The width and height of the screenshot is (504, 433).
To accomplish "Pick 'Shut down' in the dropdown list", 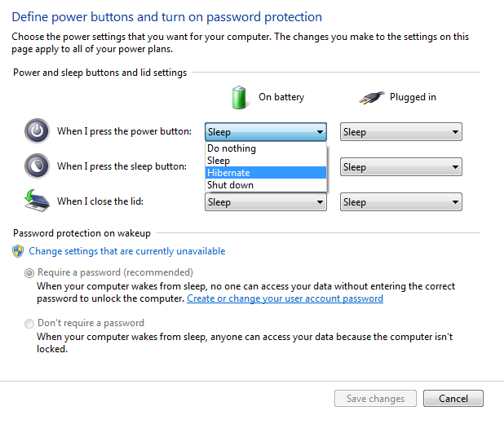I will tap(231, 185).
